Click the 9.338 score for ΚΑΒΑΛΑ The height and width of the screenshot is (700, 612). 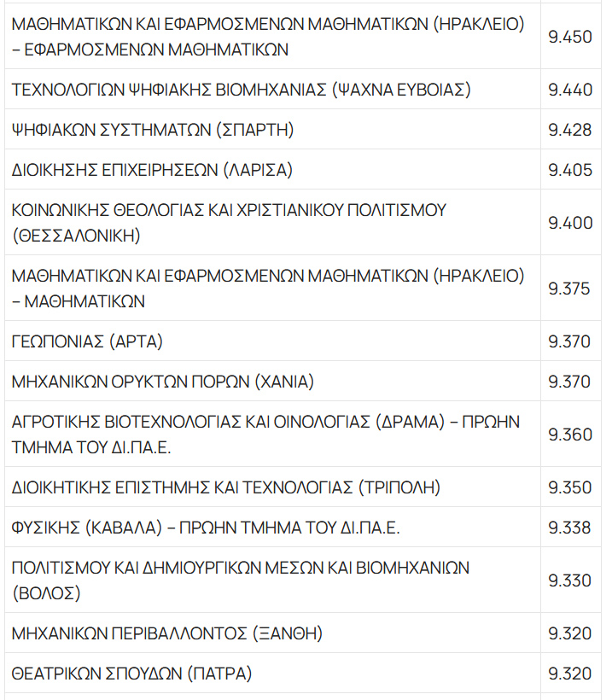click(x=570, y=528)
